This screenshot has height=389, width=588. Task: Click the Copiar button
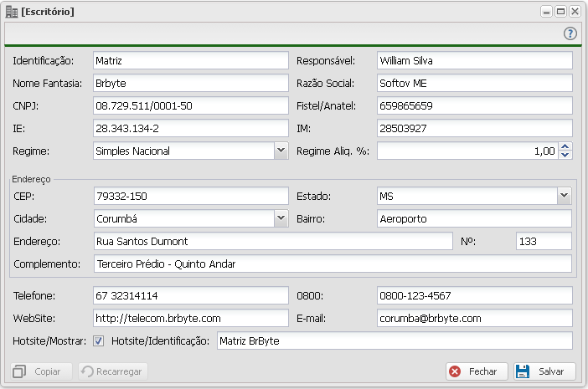(x=39, y=371)
